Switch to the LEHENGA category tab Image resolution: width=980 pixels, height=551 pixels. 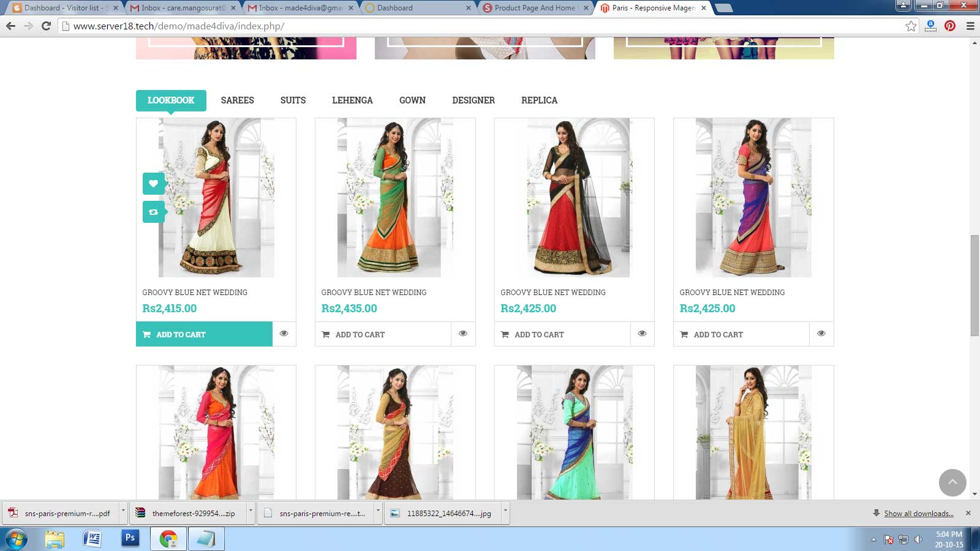[352, 100]
